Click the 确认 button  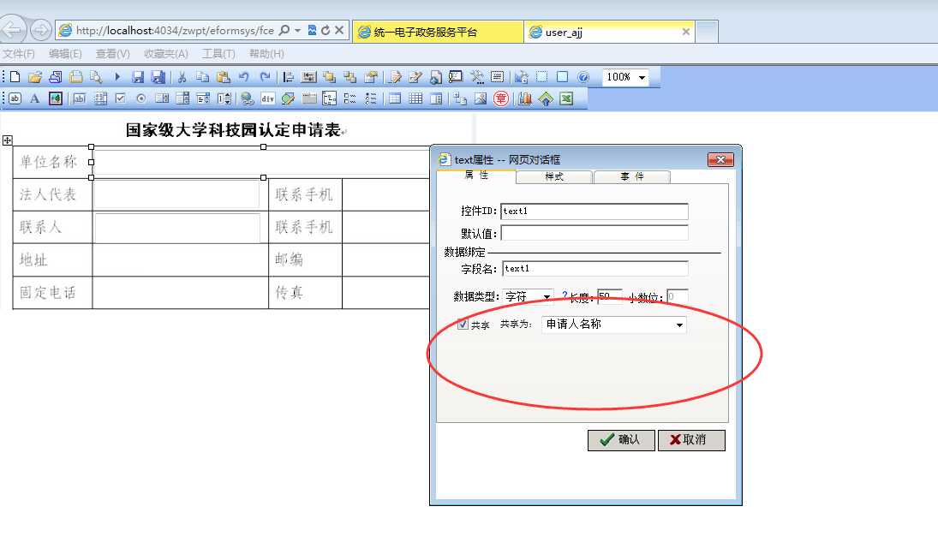pos(621,440)
